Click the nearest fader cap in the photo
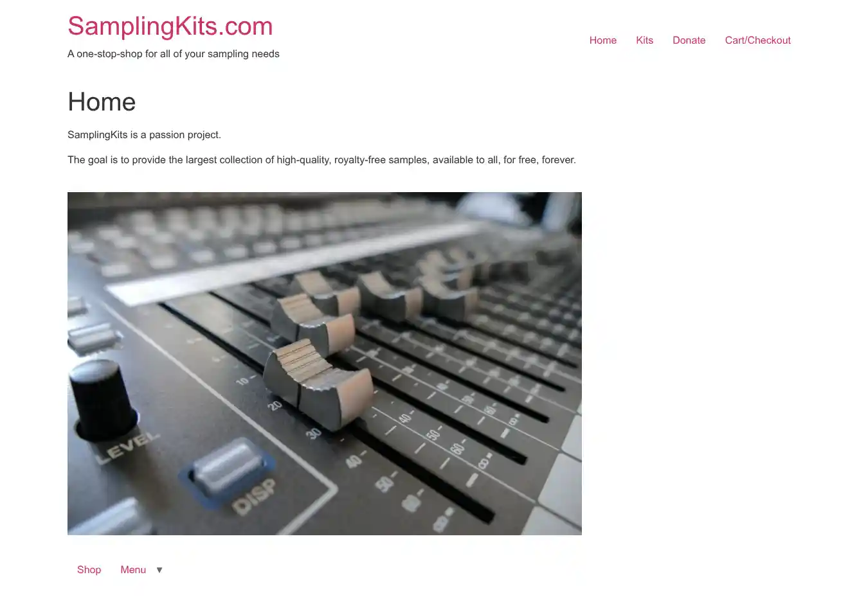868x604 pixels. pyautogui.click(x=318, y=384)
